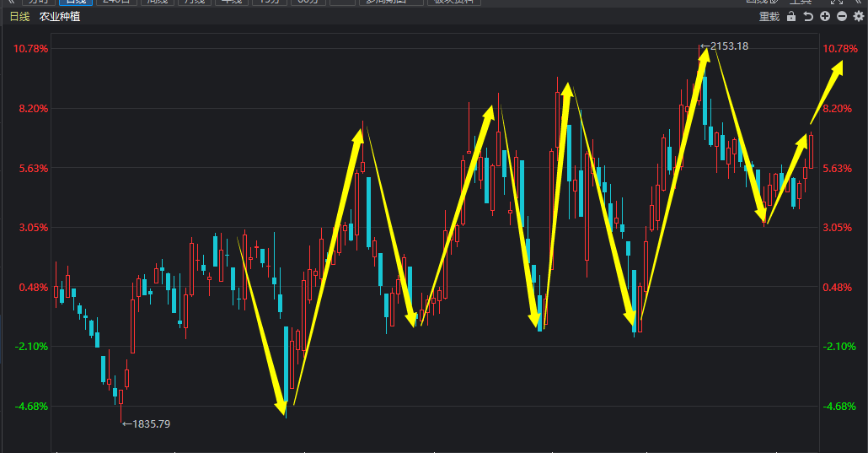Viewport: 868px width, 453px height.
Task: Click the 重载 reload button
Action: click(769, 17)
